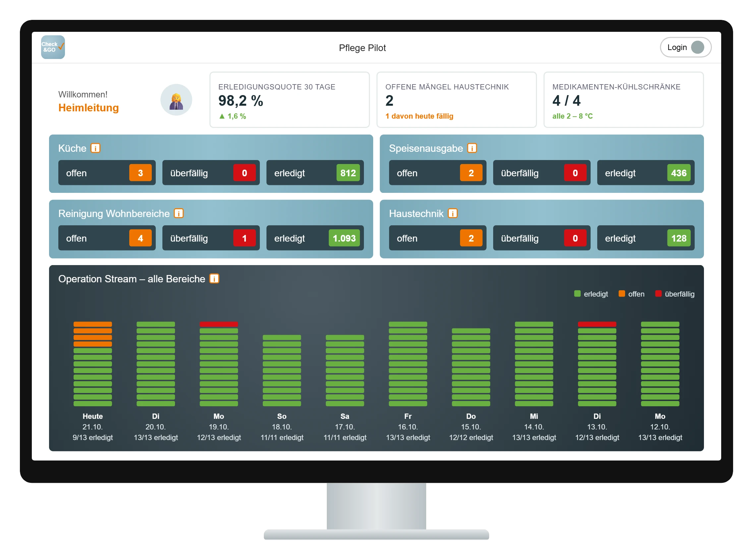This screenshot has width=753, height=560.
Task: Select the Heute 21.10. bar column
Action: [x=92, y=364]
